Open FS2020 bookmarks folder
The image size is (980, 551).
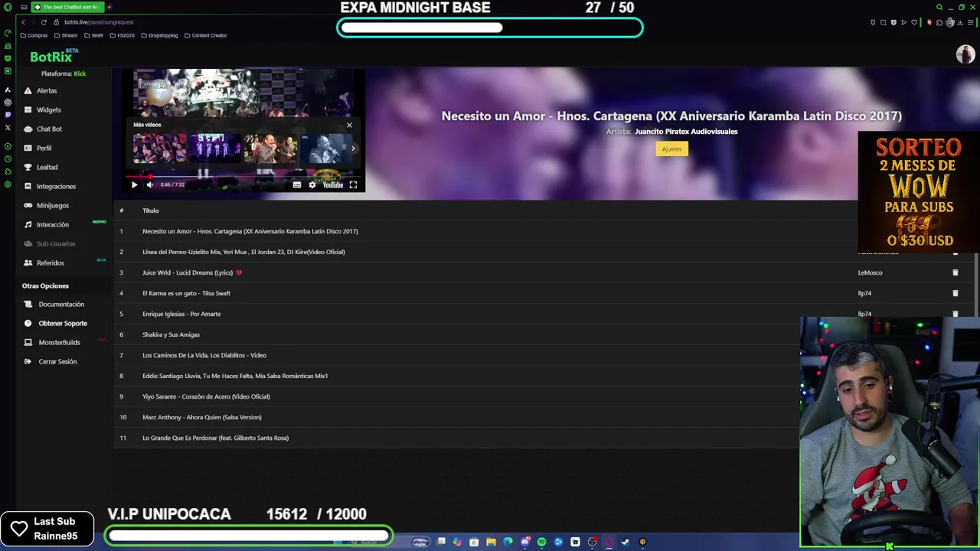point(122,35)
